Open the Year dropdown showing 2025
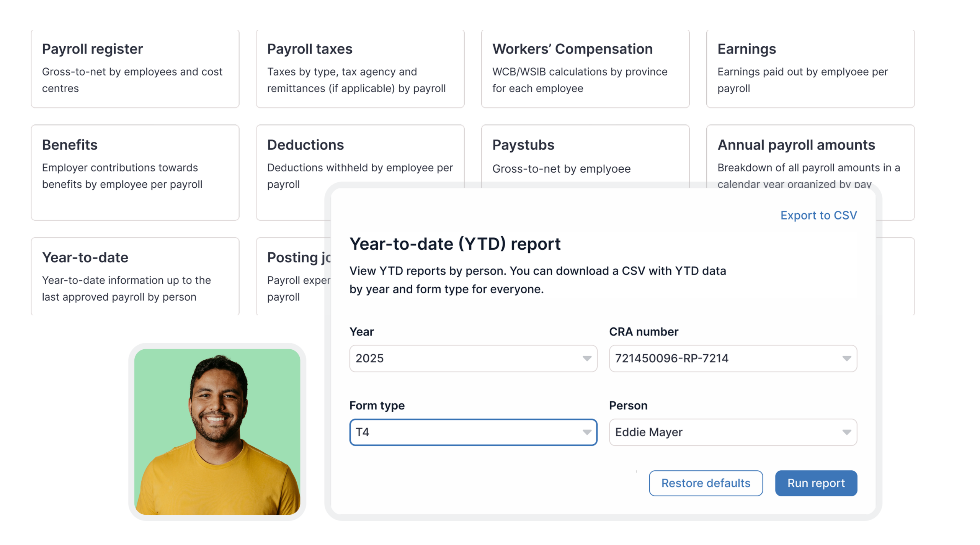 [473, 359]
